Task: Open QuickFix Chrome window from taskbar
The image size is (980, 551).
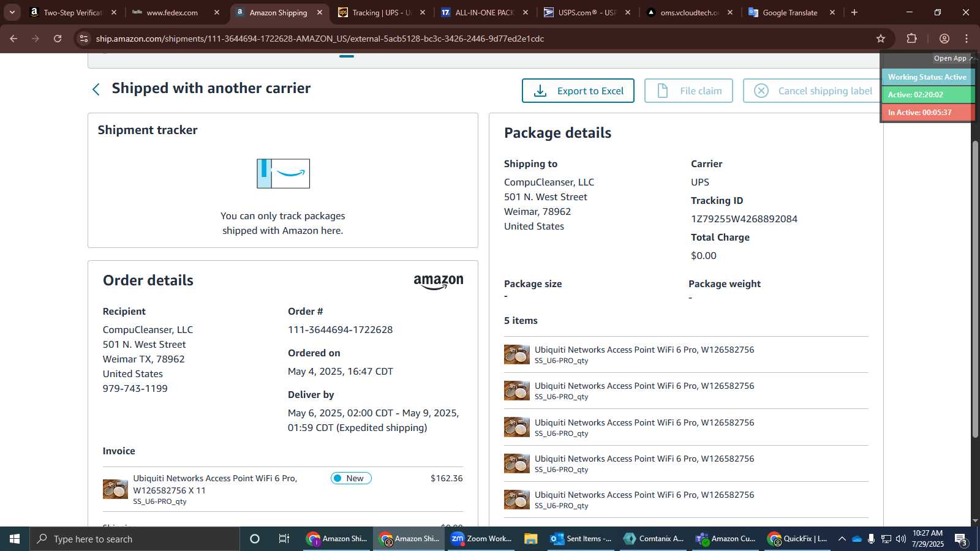Action: pyautogui.click(x=798, y=539)
